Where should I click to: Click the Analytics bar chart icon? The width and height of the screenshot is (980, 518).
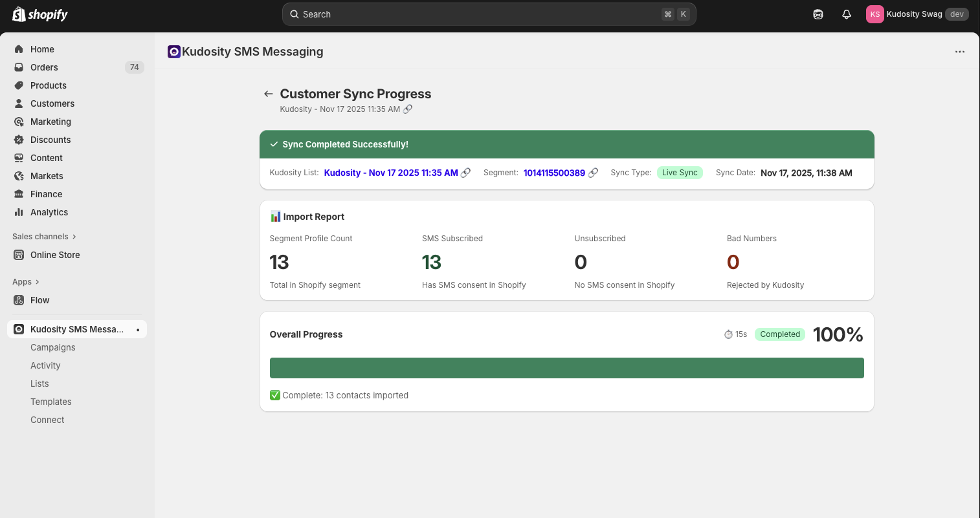(19, 212)
